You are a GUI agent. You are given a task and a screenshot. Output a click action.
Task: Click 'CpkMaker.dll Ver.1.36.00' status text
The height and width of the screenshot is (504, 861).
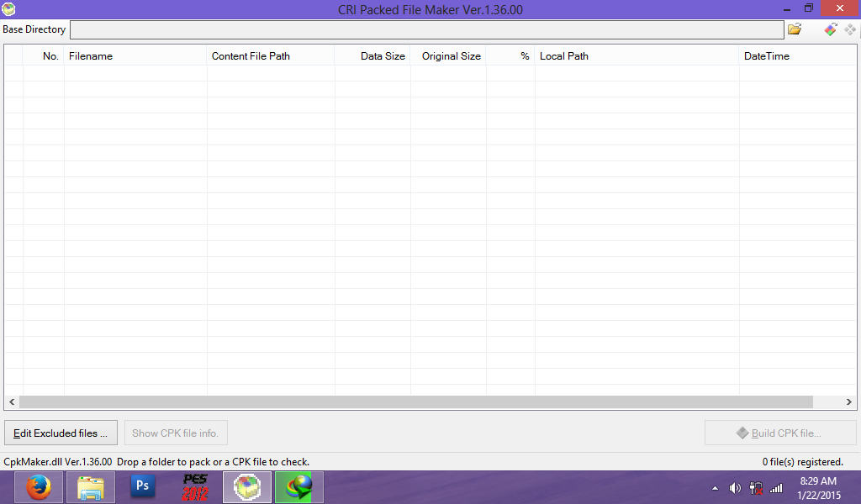58,462
